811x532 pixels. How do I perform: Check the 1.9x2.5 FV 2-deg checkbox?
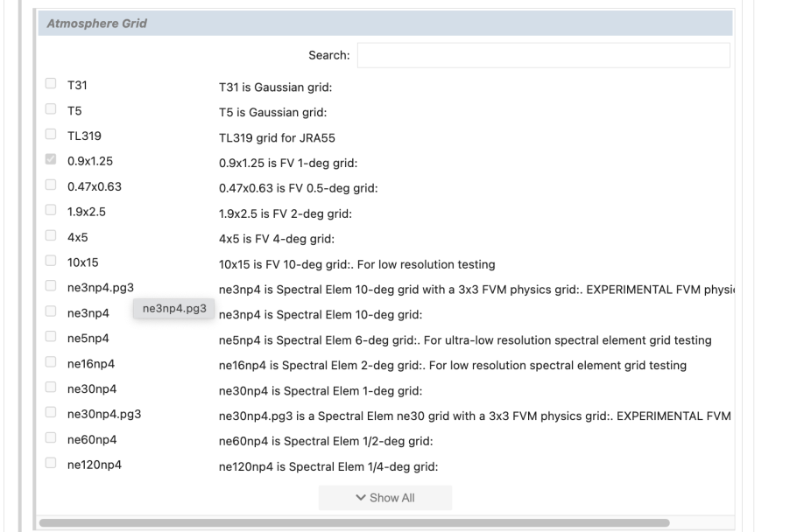click(x=51, y=210)
